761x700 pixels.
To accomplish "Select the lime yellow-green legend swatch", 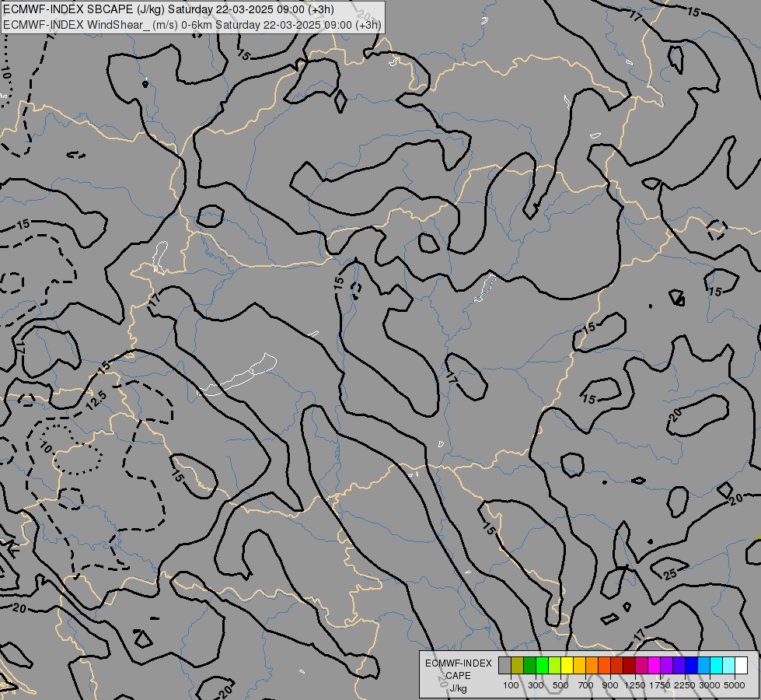I will [555, 665].
